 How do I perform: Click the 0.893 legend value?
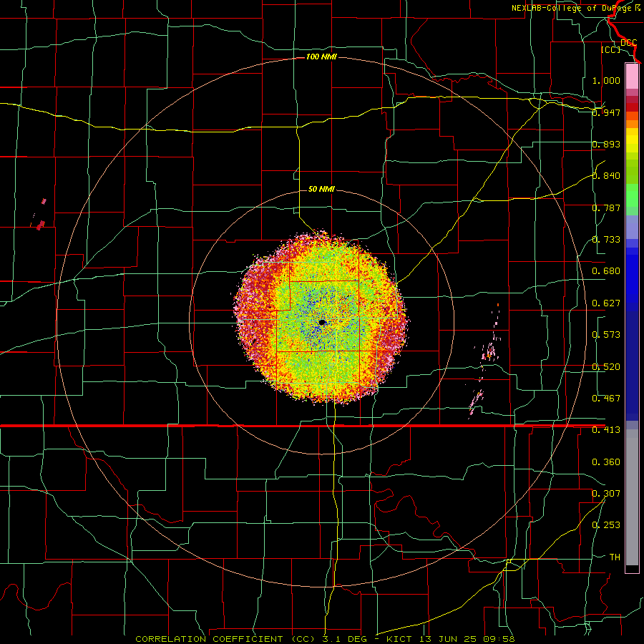(606, 144)
